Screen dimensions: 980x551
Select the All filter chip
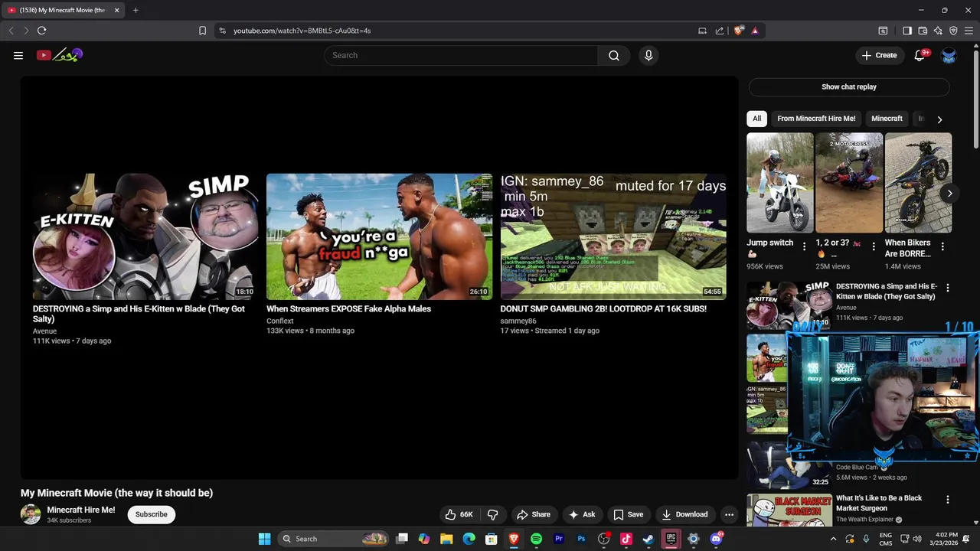(x=756, y=119)
